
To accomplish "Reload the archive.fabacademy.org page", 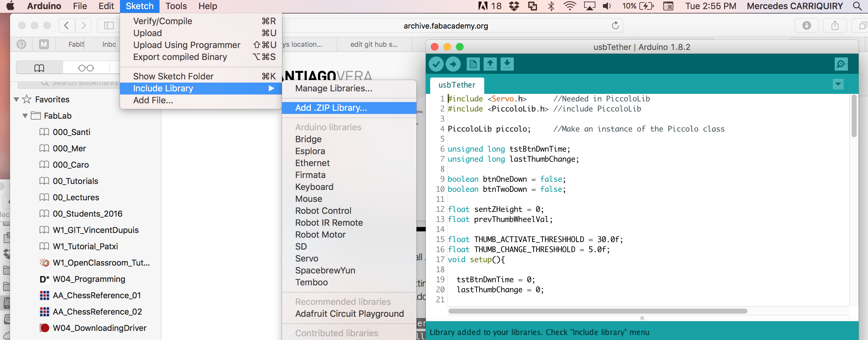I will pos(615,26).
